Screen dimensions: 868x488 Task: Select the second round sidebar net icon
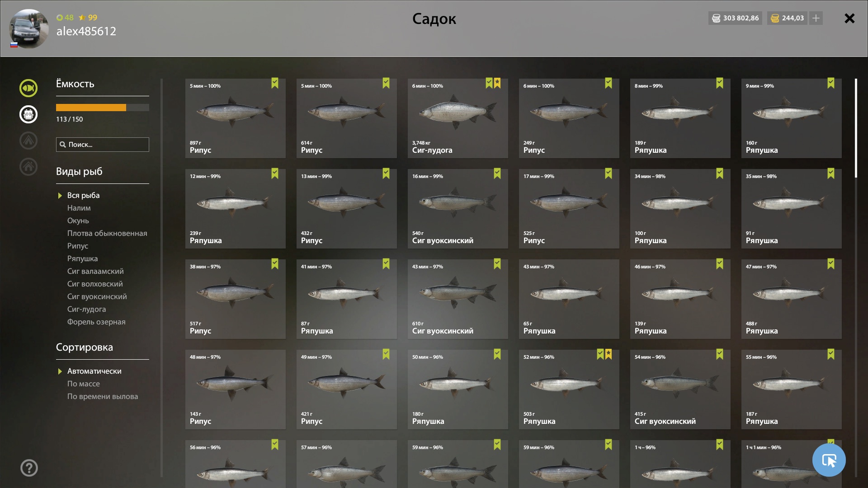(x=28, y=114)
